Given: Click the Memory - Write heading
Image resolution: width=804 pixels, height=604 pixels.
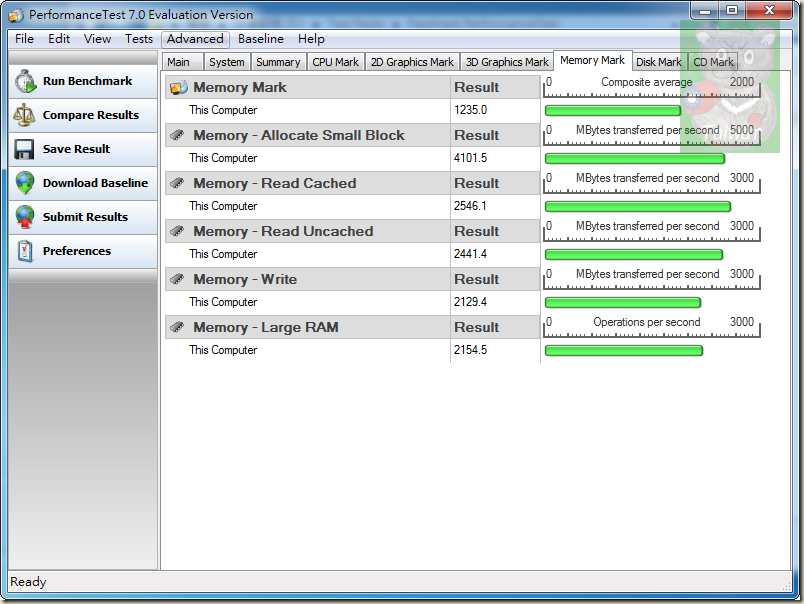Looking at the screenshot, I should coord(245,279).
